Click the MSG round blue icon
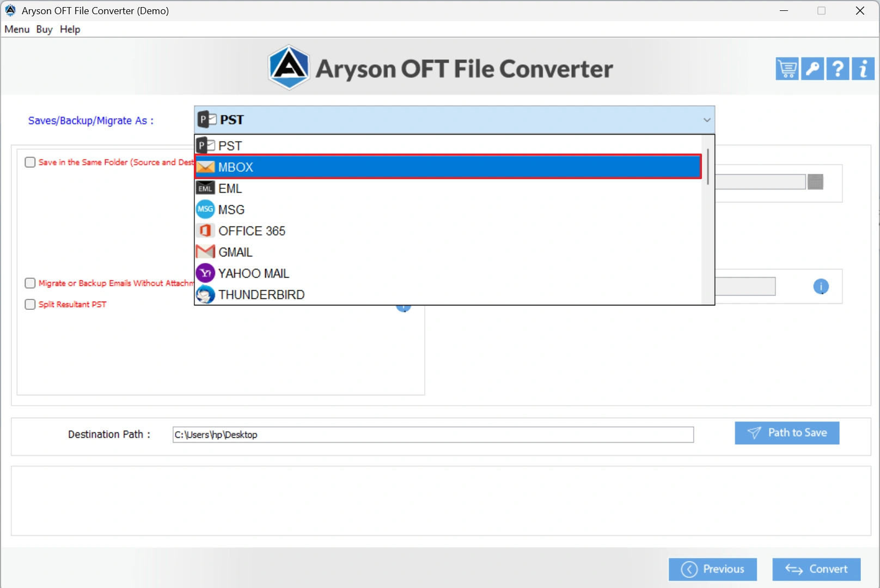The width and height of the screenshot is (880, 588). 205,209
